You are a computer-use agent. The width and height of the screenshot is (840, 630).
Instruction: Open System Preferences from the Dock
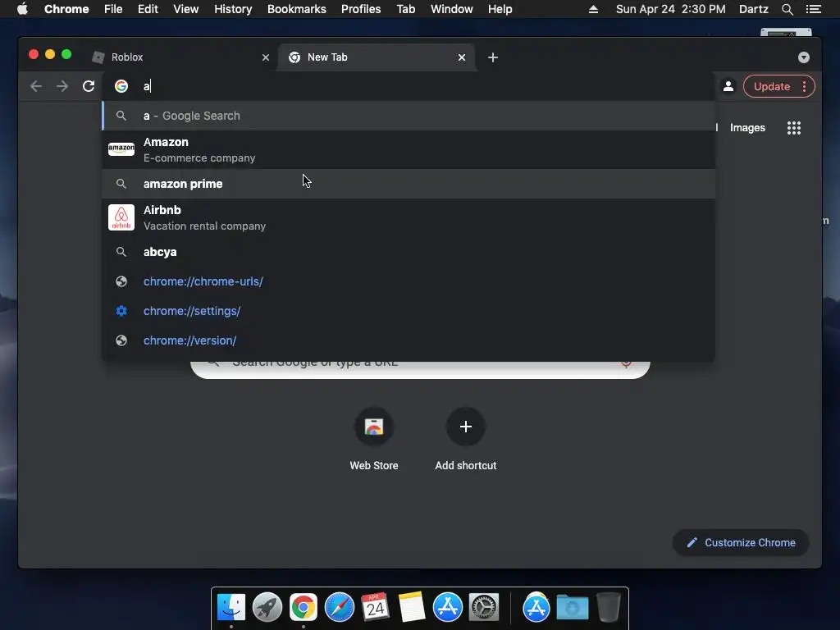click(484, 608)
